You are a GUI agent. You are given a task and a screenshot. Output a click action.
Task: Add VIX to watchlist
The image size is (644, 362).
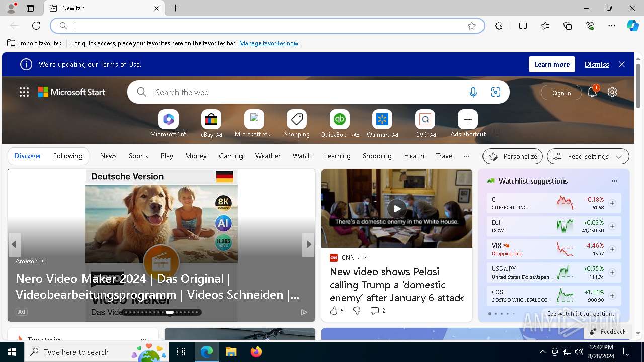click(612, 249)
